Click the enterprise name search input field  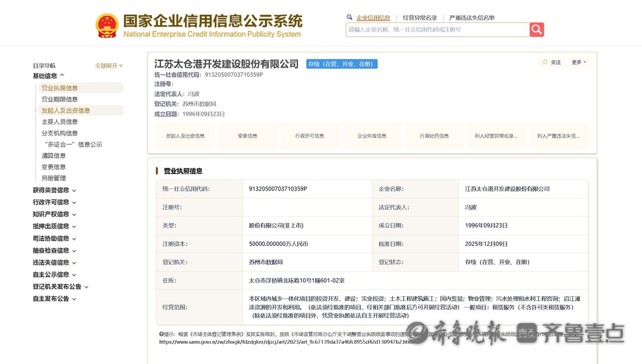[438, 30]
